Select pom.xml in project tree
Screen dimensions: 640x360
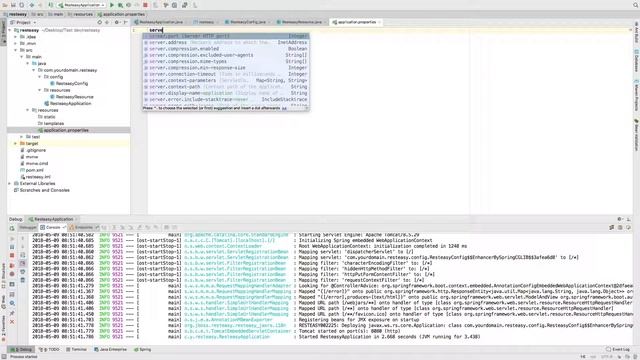35,170
